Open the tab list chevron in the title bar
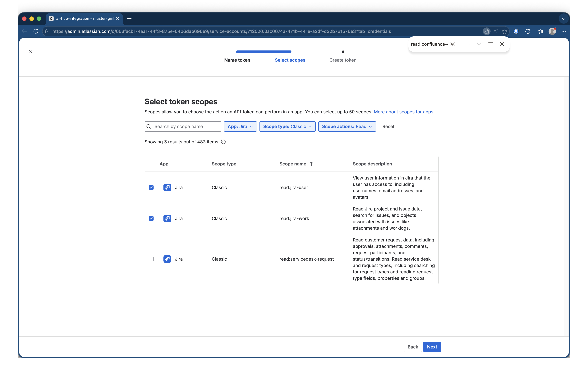The width and height of the screenshot is (588, 382). [564, 19]
